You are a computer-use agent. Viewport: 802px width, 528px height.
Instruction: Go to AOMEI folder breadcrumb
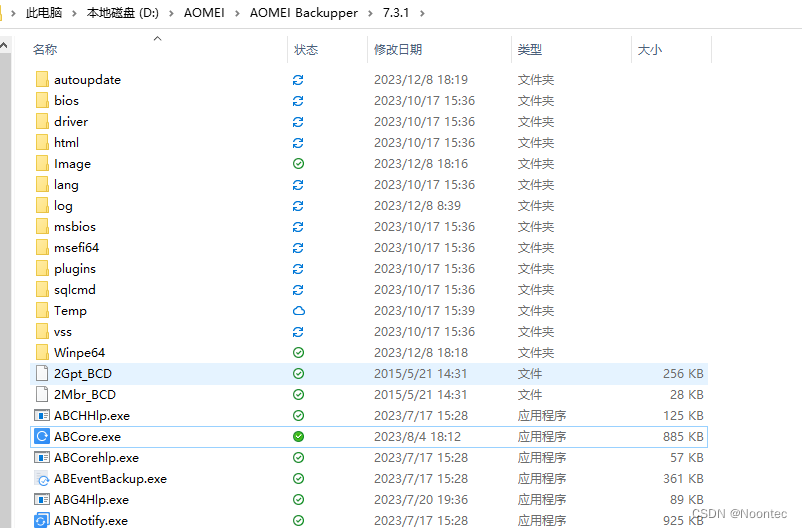point(204,13)
